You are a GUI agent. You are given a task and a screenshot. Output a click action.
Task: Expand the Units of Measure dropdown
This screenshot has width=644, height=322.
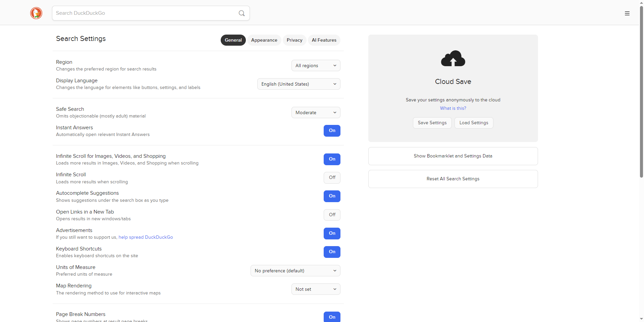(x=295, y=271)
